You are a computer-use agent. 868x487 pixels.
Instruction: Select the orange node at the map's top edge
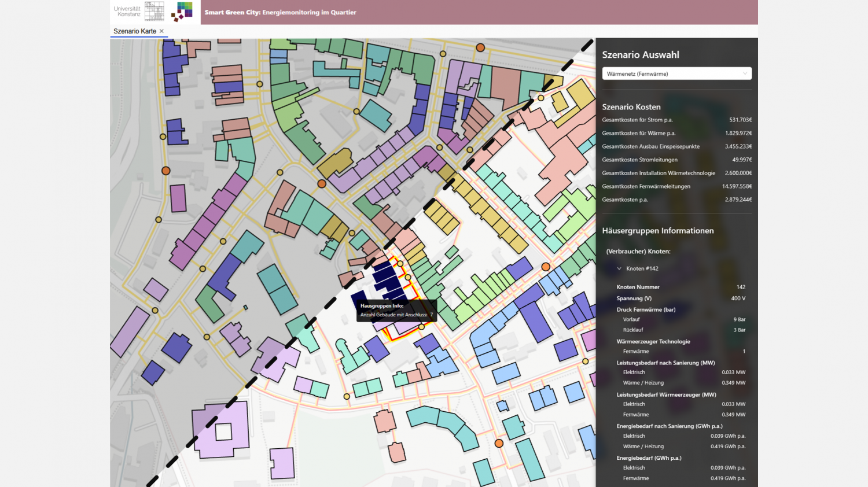point(480,47)
